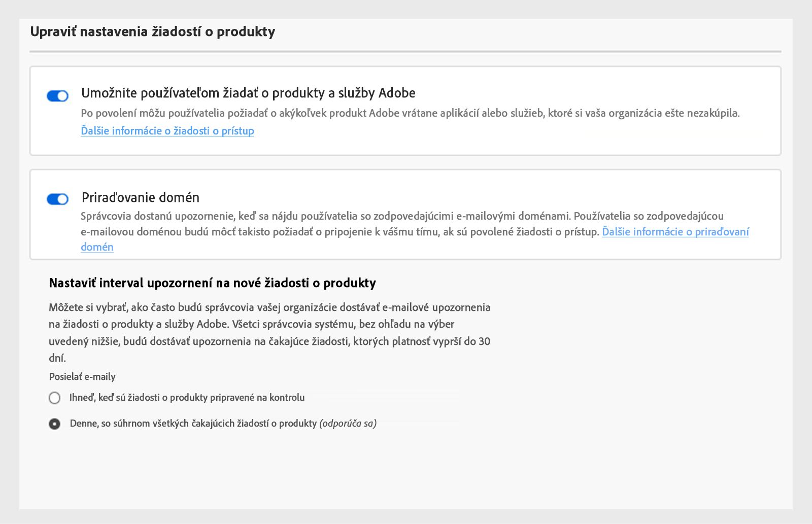Click the 'Po povolení môžu používatelia' description
812x524 pixels.
click(x=410, y=113)
